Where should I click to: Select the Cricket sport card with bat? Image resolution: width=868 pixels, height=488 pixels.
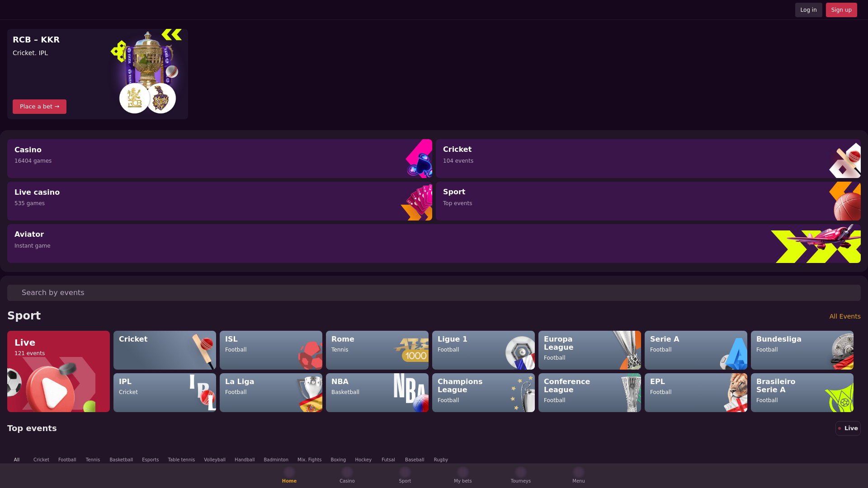tap(165, 350)
